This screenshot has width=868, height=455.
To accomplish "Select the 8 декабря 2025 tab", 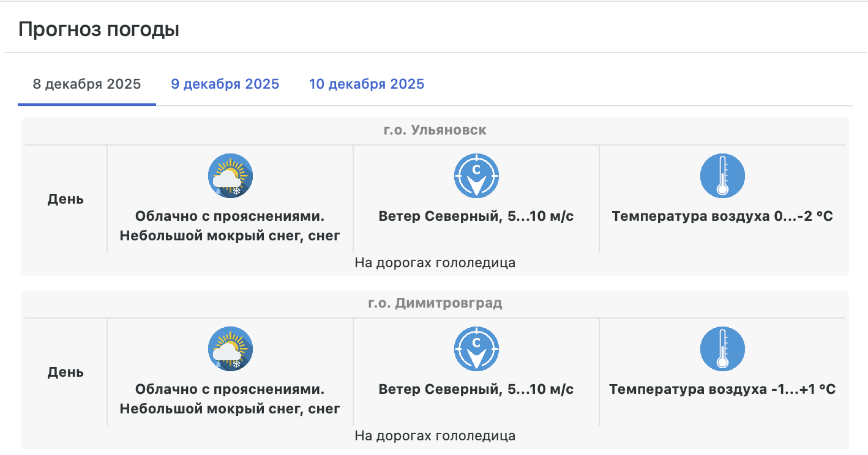I will tap(87, 84).
